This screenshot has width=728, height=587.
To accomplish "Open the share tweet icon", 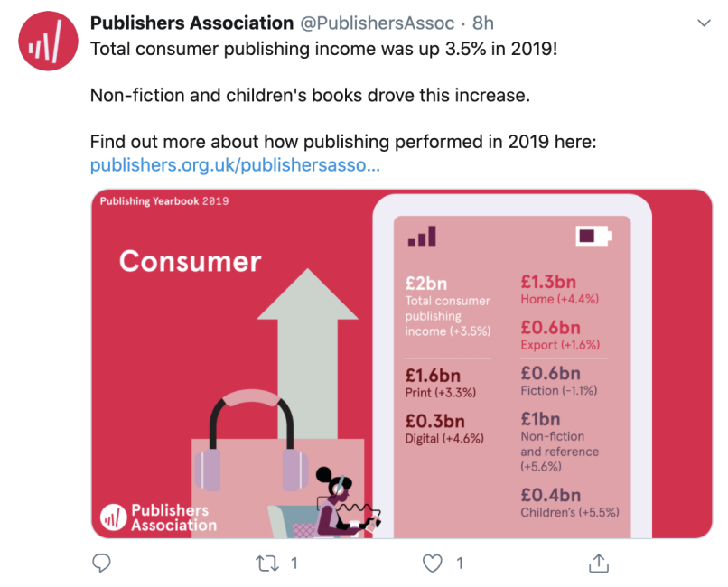I will pyautogui.click(x=598, y=564).
